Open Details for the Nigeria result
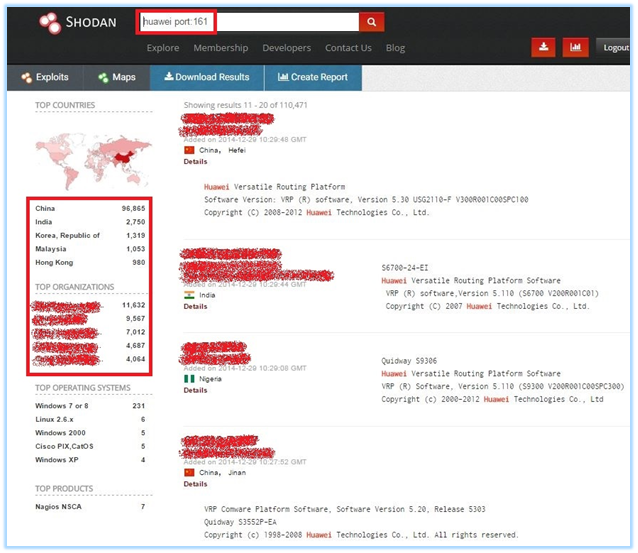 195,390
